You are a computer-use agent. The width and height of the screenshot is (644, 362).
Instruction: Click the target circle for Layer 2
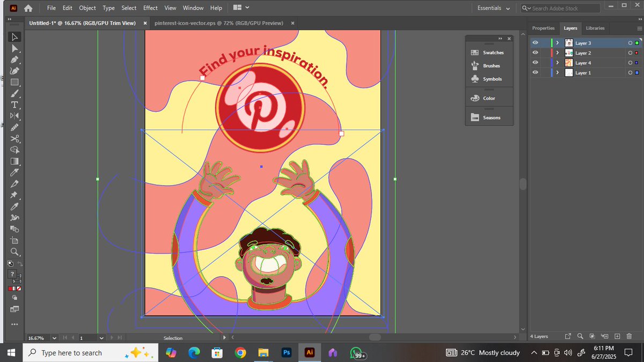coord(630,53)
